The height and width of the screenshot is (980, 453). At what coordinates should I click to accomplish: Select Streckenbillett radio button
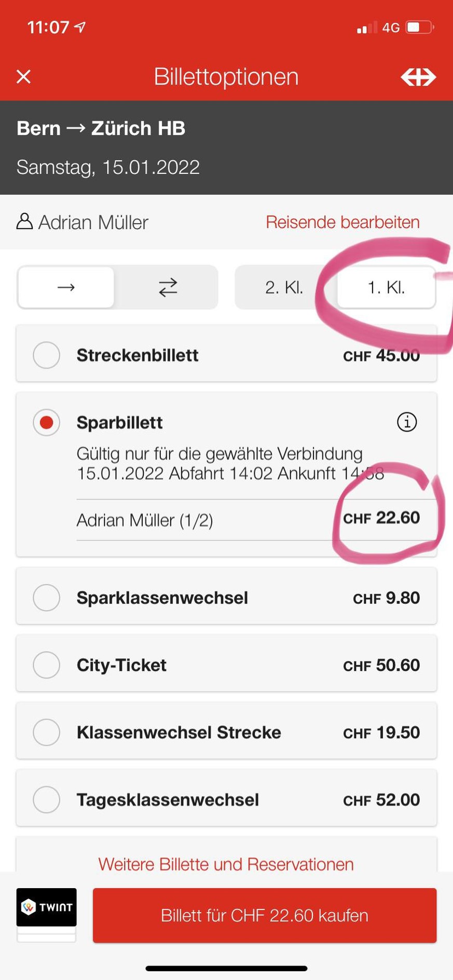point(47,355)
